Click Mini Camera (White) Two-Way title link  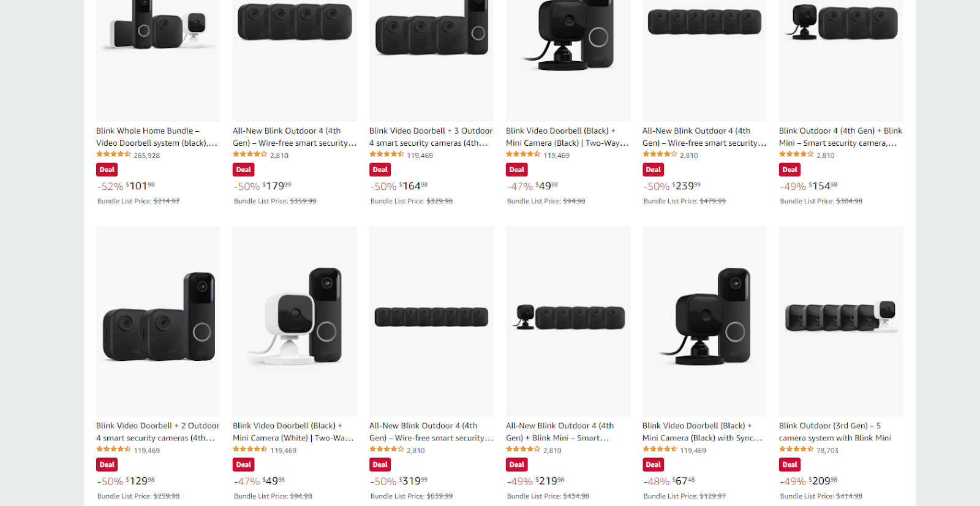293,432
